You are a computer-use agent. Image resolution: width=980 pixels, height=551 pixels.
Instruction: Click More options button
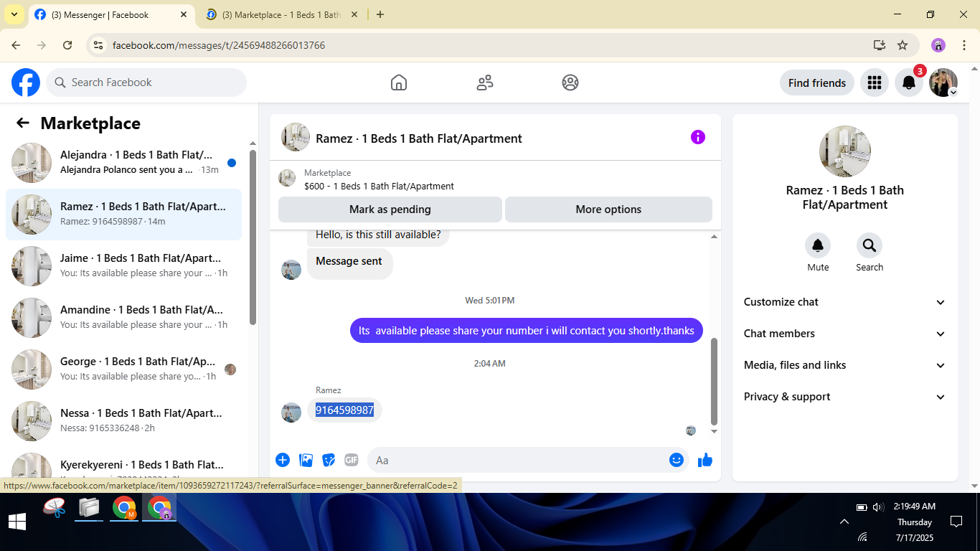608,209
